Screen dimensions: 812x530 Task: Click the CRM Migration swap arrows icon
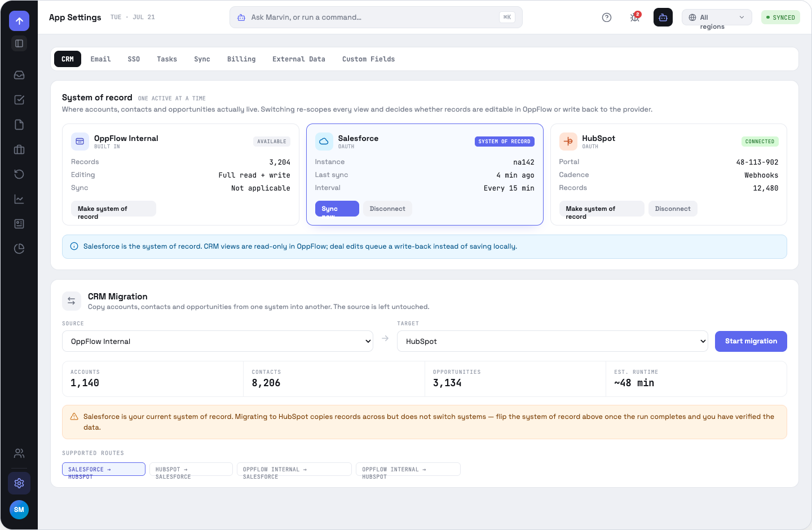tap(72, 301)
